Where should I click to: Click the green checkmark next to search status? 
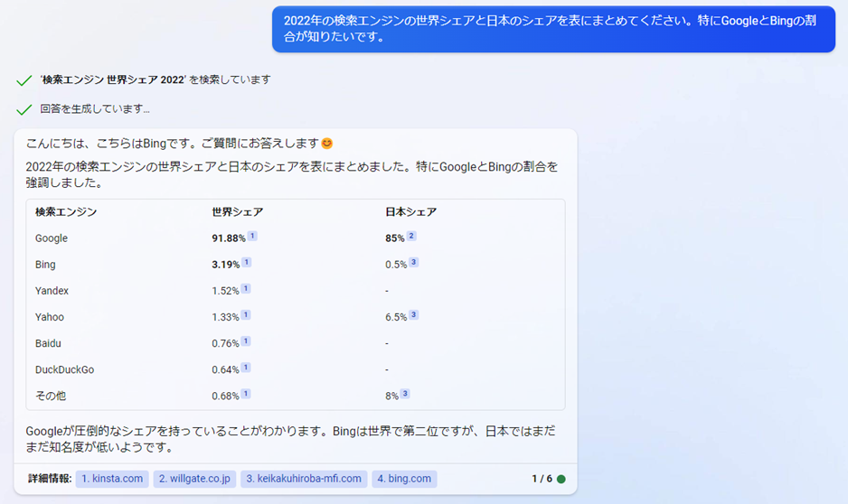[24, 80]
